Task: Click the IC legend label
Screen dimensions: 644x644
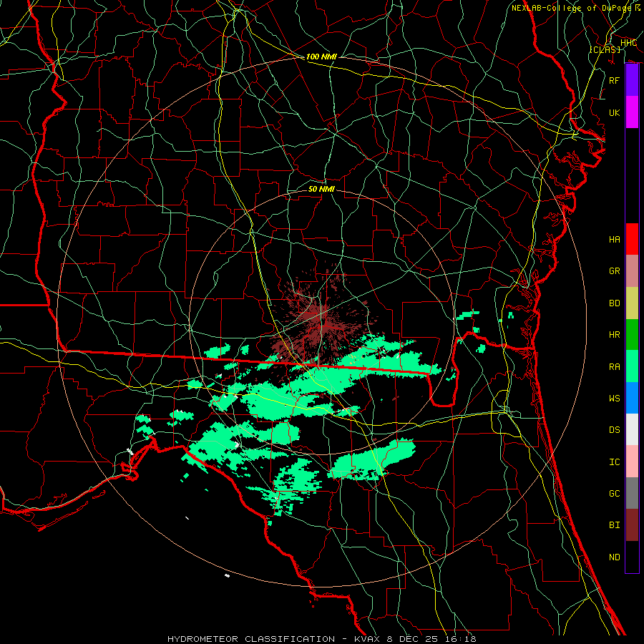Action: pyautogui.click(x=614, y=462)
